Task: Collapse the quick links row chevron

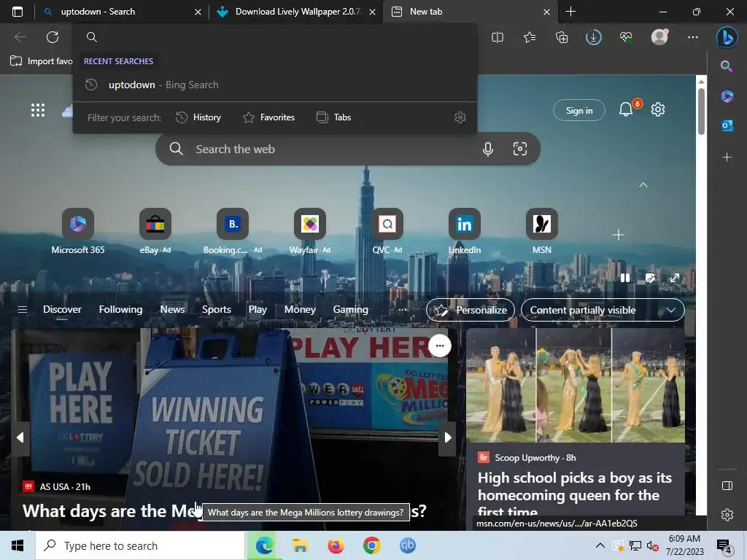Action: point(643,184)
